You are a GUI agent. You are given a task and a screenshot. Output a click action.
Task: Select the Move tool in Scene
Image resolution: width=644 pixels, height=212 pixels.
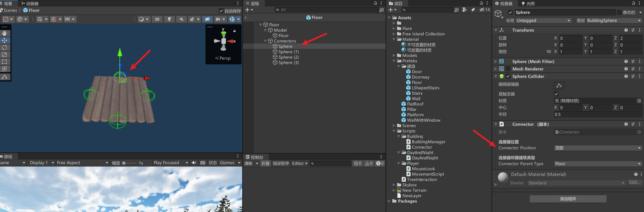(4, 40)
